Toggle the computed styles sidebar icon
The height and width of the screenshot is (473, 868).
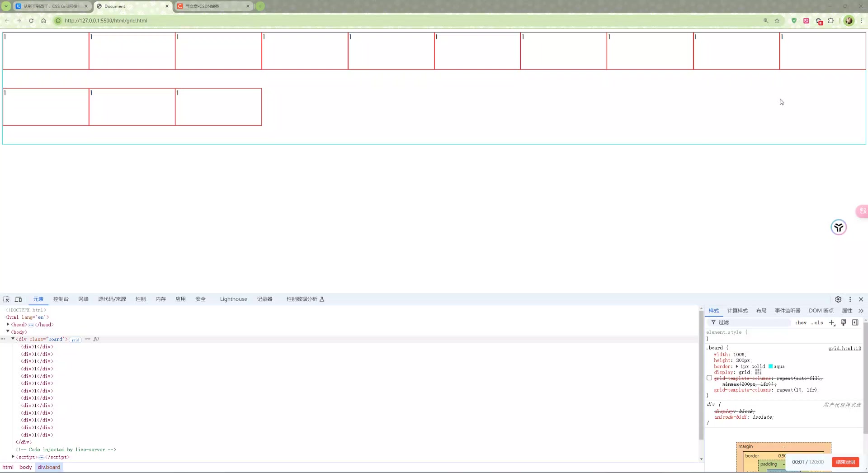[855, 322]
